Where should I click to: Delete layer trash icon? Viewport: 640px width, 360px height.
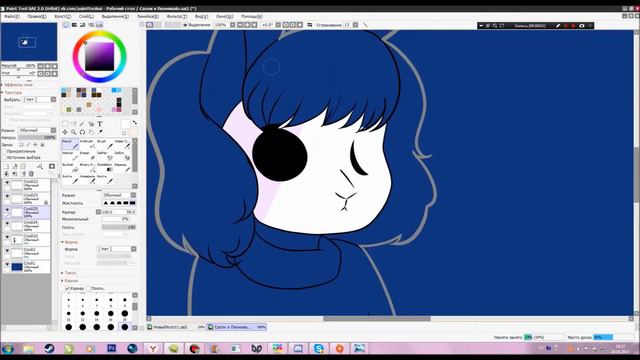click(31, 173)
